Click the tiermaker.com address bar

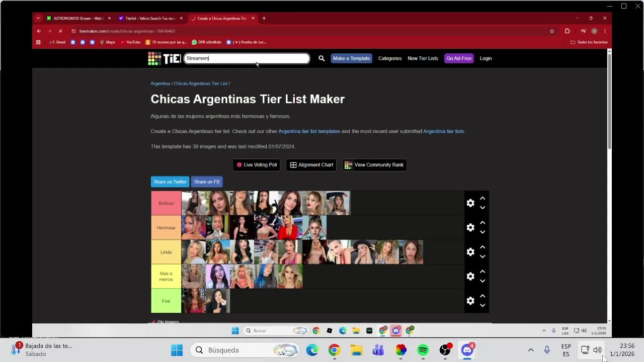307,31
